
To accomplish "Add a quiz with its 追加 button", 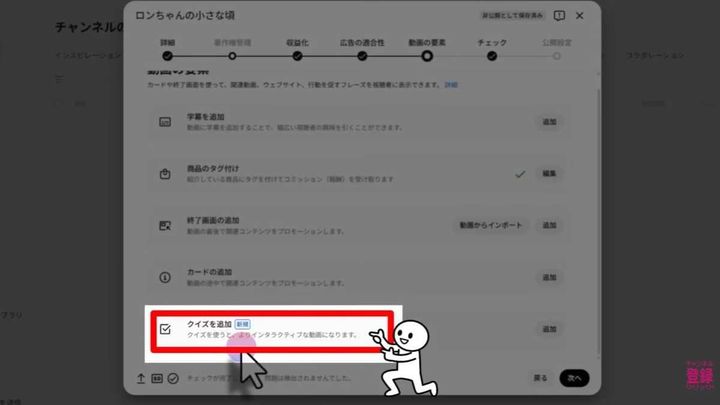I will pyautogui.click(x=549, y=329).
